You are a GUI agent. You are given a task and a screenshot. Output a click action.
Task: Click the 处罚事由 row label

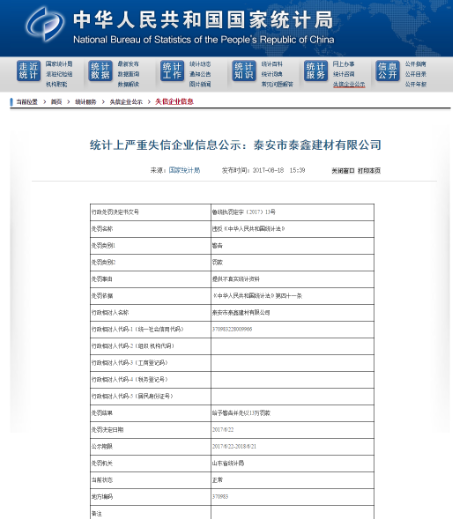pyautogui.click(x=102, y=279)
